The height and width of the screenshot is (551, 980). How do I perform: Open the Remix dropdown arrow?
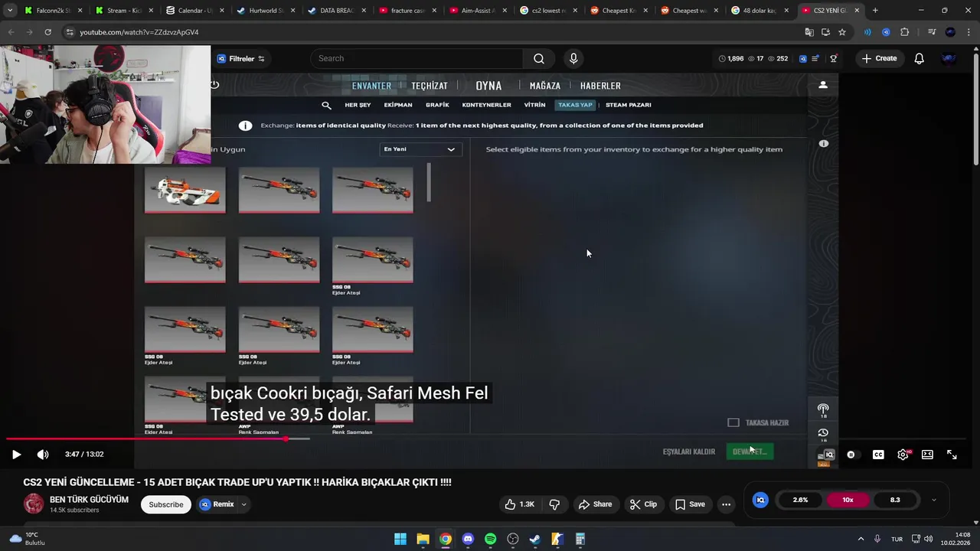[x=244, y=504]
